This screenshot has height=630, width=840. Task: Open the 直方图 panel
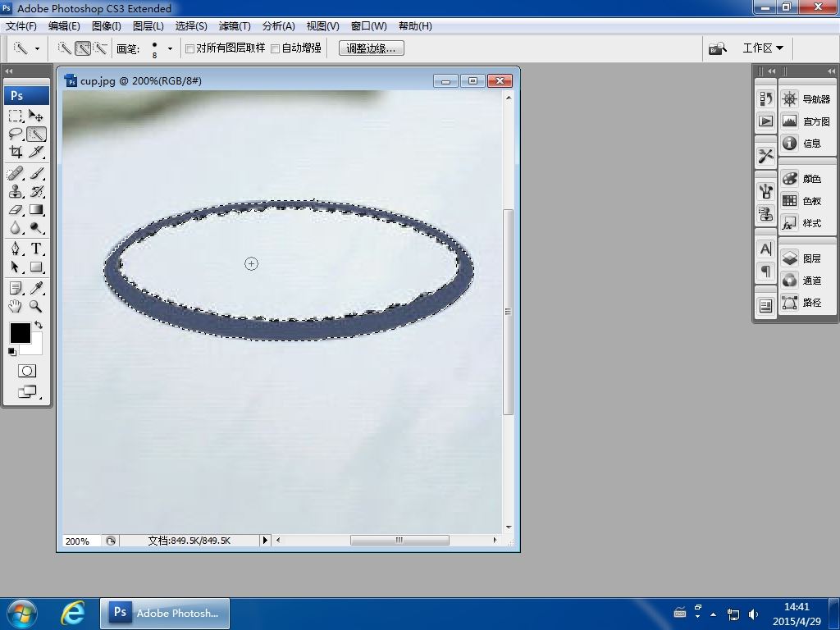point(806,121)
